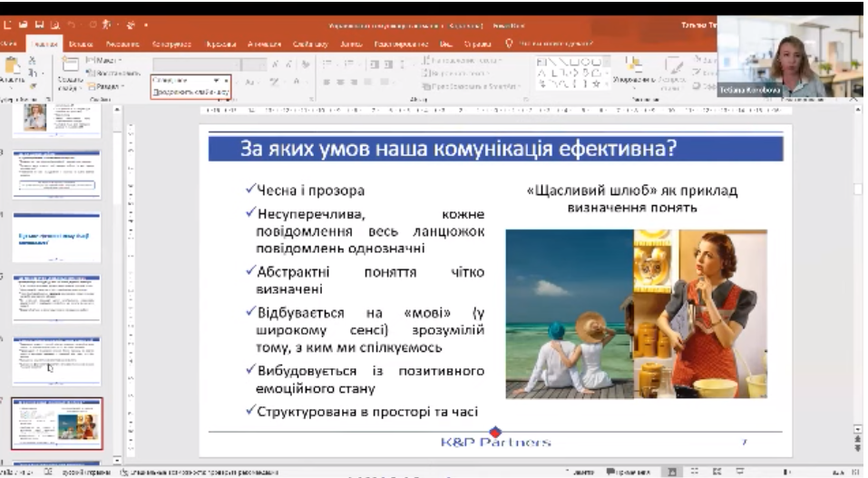
Task: Open the Layout (Макет) dropdown
Action: (x=107, y=60)
